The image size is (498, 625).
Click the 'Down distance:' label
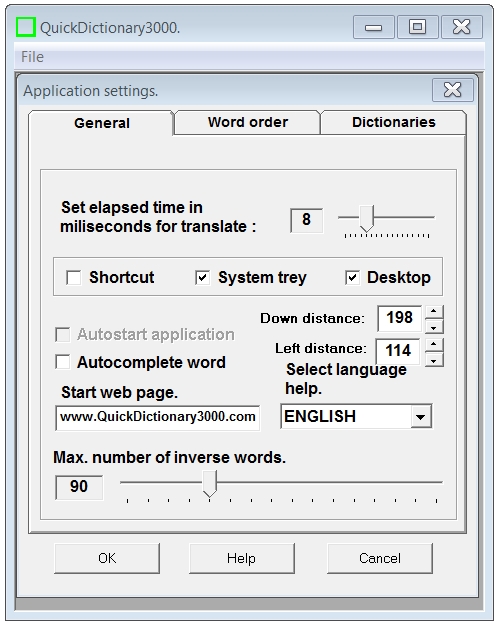312,318
